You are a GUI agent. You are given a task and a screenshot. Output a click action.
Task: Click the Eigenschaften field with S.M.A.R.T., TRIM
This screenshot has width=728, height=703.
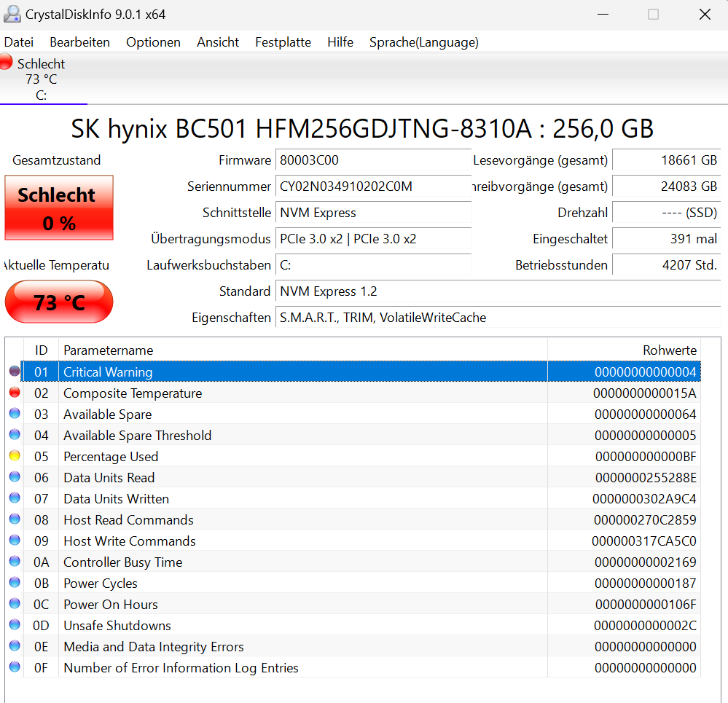tap(498, 318)
